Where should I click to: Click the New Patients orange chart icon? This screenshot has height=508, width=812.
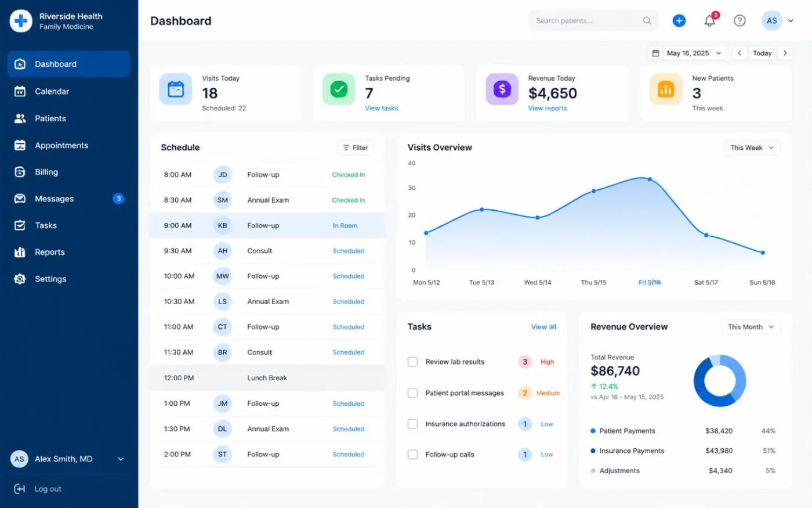[666, 89]
